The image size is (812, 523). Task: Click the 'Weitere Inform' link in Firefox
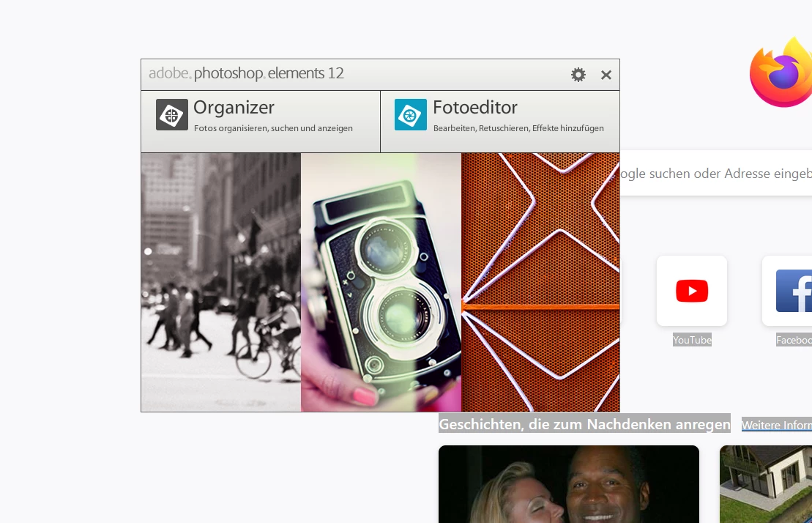[776, 425]
